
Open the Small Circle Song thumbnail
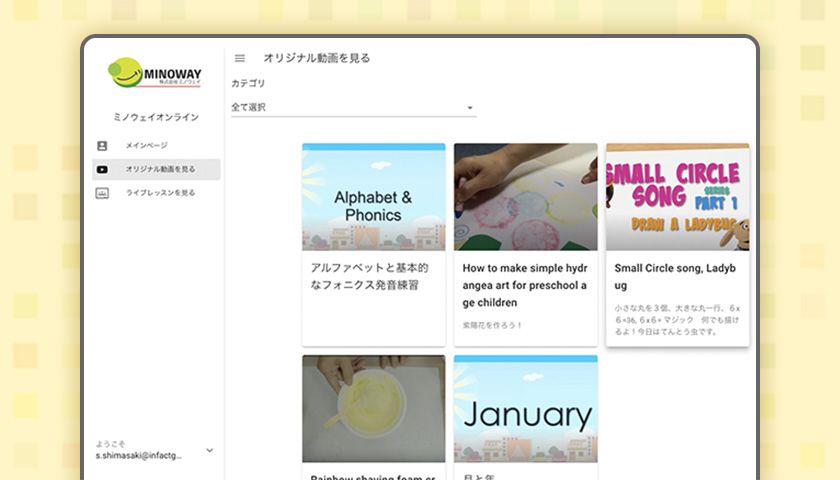(678, 197)
